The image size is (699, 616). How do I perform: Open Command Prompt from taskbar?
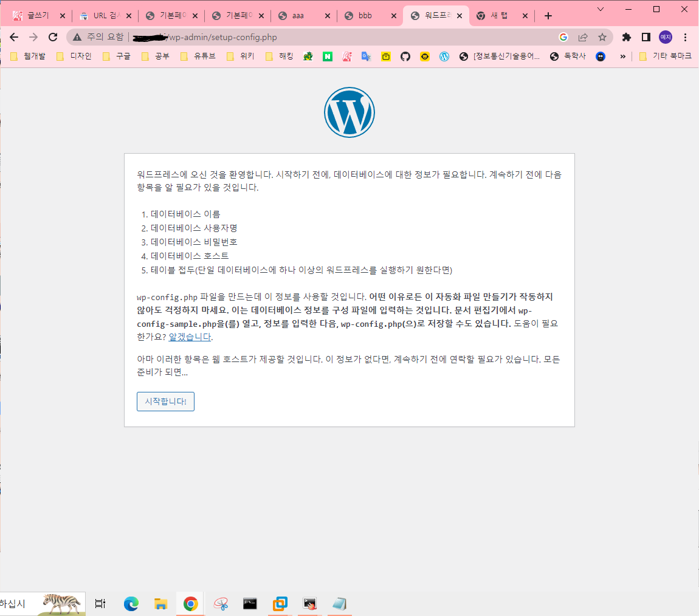coord(250,603)
